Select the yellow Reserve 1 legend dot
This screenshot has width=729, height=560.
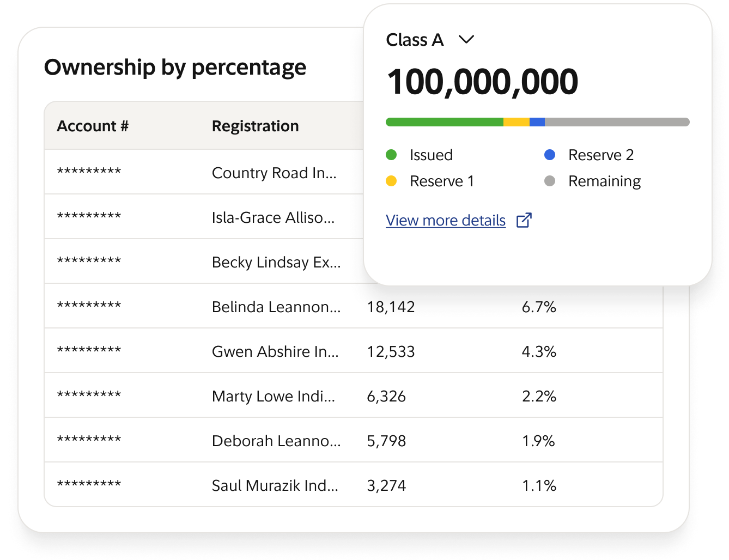[391, 181]
